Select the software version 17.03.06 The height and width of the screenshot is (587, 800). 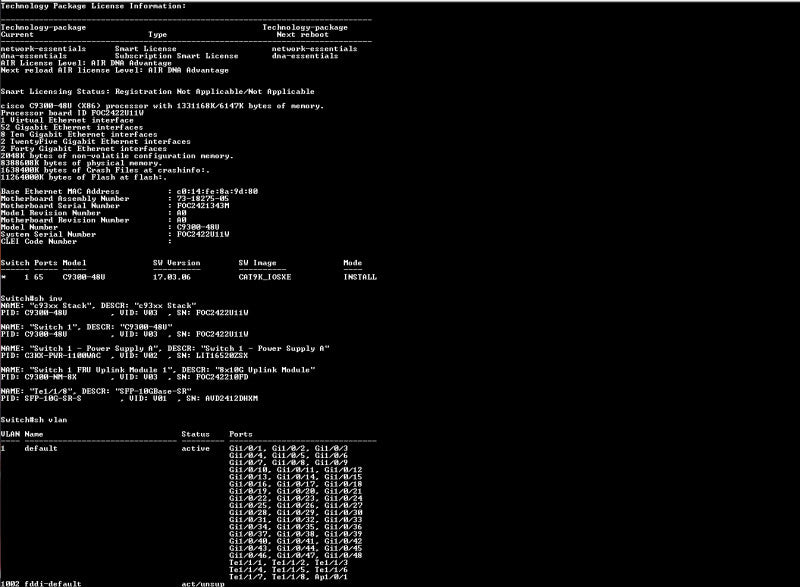pyautogui.click(x=172, y=277)
